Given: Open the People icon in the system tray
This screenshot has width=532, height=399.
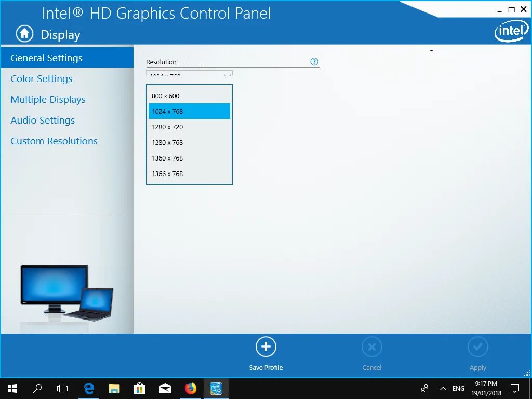Looking at the screenshot, I should [424, 389].
